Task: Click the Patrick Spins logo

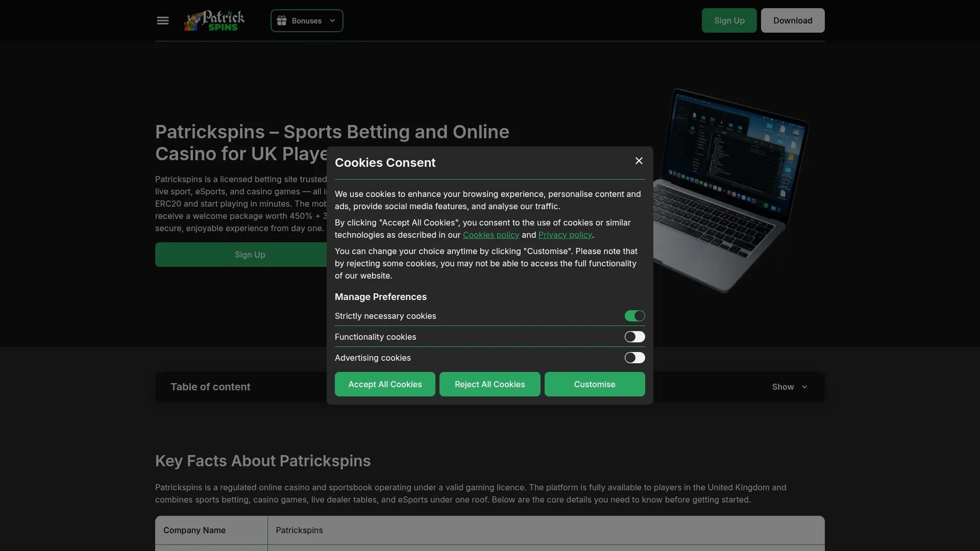Action: tap(214, 20)
